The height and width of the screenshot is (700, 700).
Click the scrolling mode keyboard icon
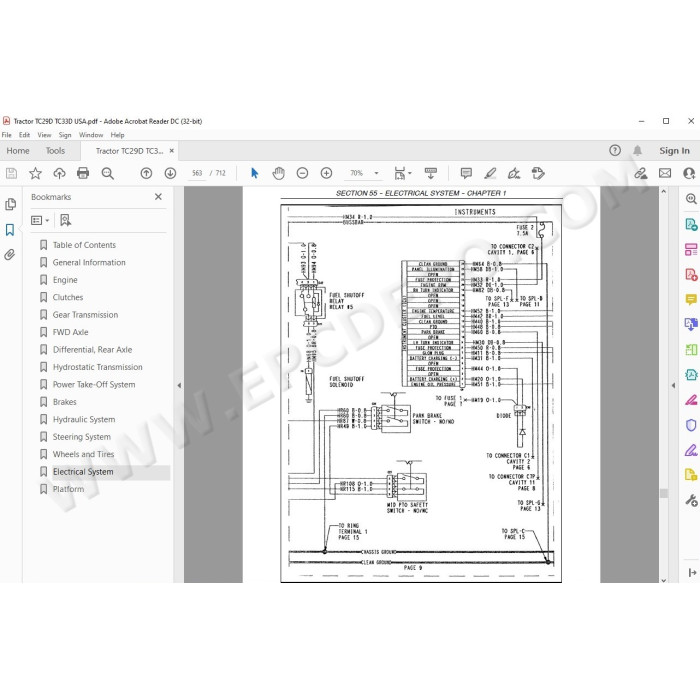(x=431, y=173)
